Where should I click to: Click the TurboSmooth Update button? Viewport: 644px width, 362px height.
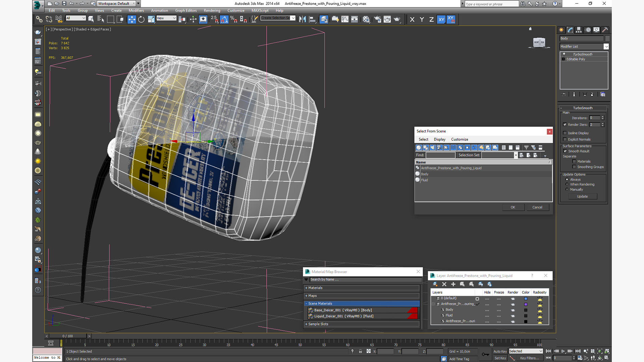pos(582,196)
